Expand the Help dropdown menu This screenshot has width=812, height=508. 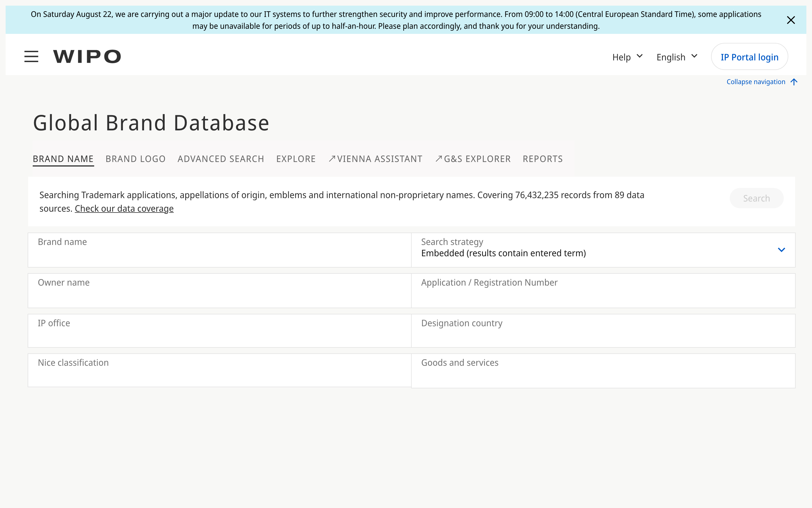coord(627,57)
